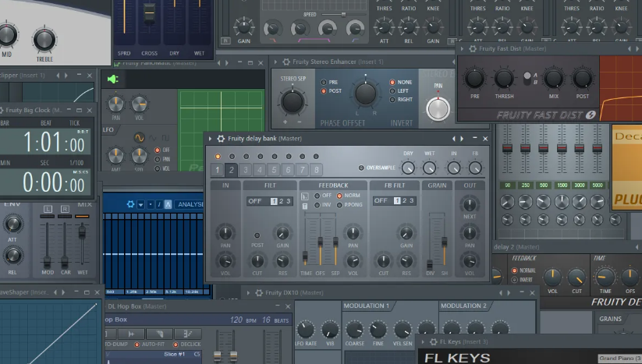Screen dimensions: 642x364
Task: Click the R channel icon in Mix section
Action: 65,209
